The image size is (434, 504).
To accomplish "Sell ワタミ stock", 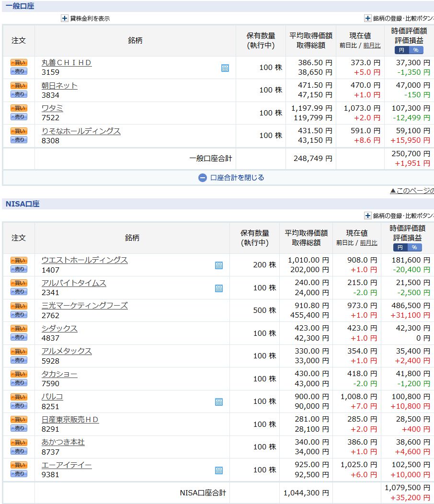I will (19, 117).
